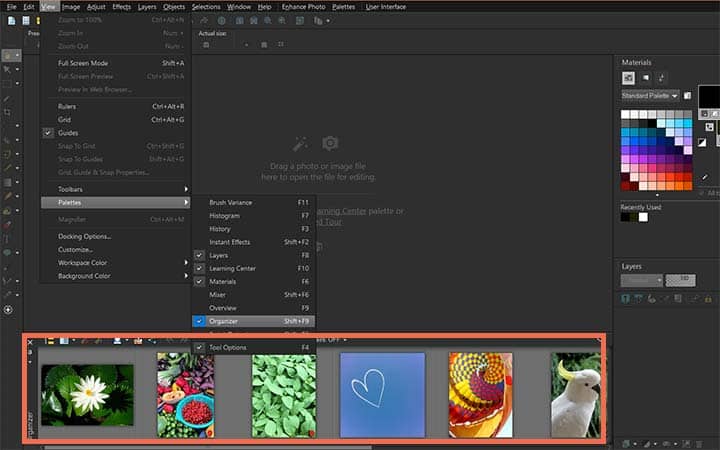This screenshot has height=450, width=720.
Task: Expand the Toolbars submenu arrow
Action: pos(186,189)
